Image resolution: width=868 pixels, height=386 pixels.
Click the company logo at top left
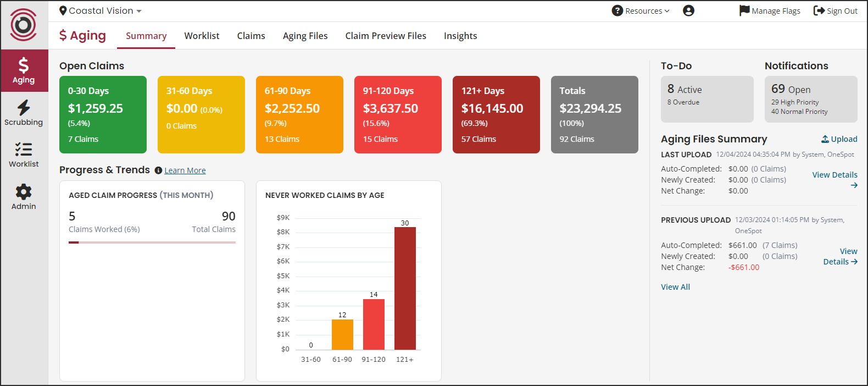tap(24, 25)
